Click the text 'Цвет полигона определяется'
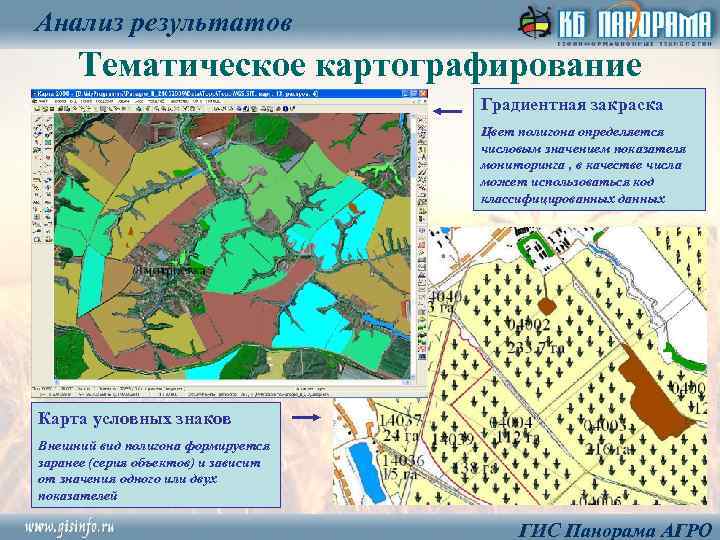 click(x=572, y=132)
